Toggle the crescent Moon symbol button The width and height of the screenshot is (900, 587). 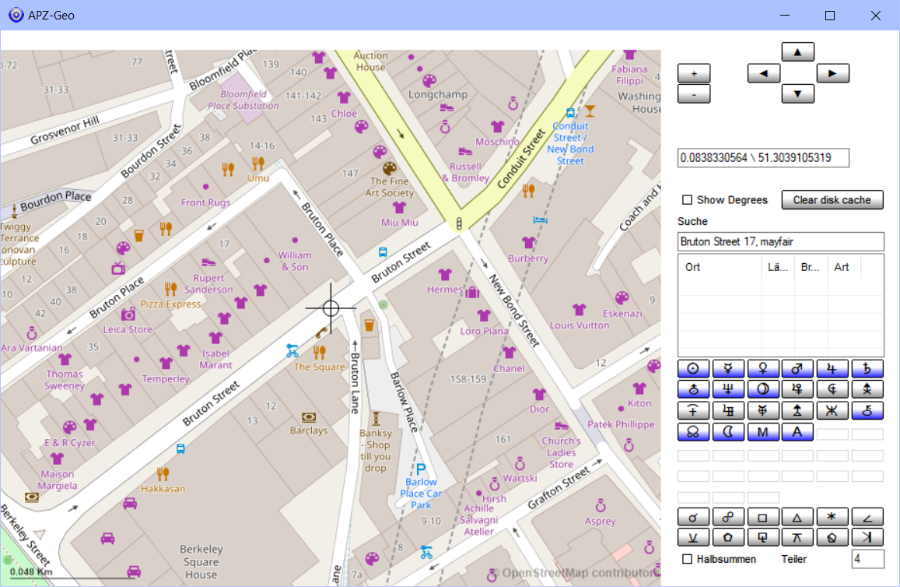coord(728,432)
